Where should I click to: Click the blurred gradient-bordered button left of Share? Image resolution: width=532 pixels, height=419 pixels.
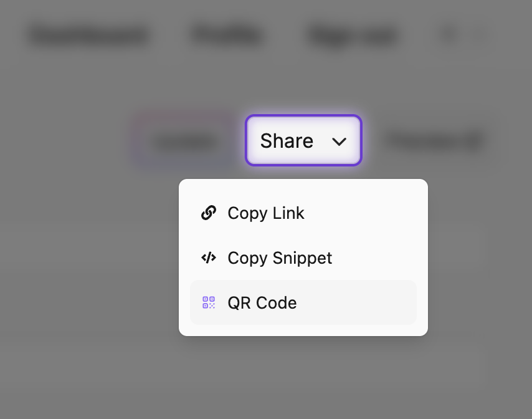[x=184, y=140]
